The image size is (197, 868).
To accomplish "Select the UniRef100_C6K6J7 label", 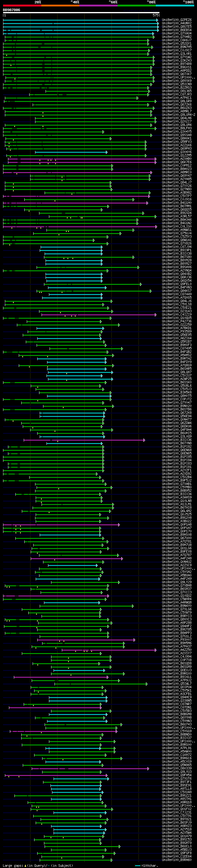I will point(177,40).
